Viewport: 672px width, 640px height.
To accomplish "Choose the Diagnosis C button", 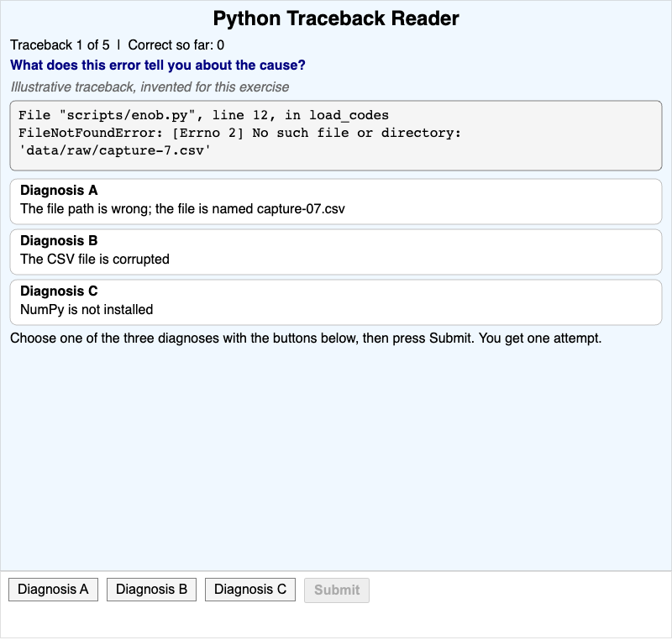I will (249, 590).
